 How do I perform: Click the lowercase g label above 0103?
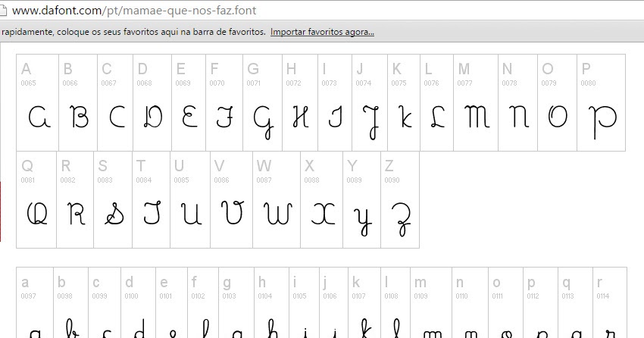tap(227, 283)
